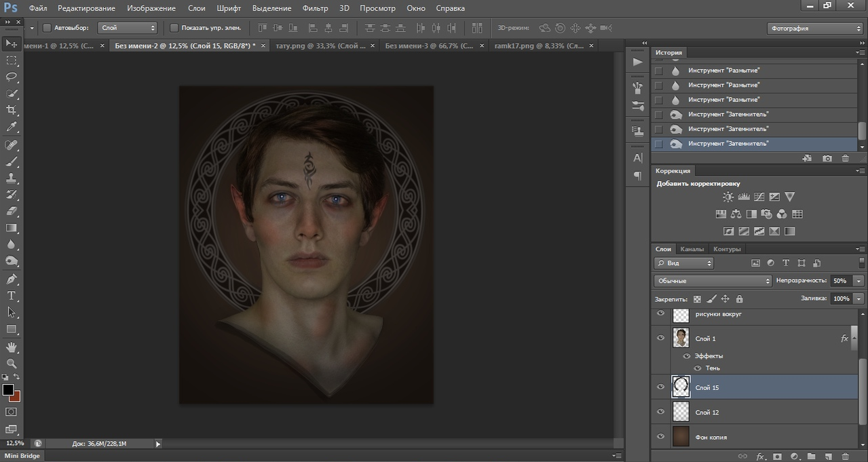The height and width of the screenshot is (462, 868).
Task: Switch to the Каналы tab
Action: pyautogui.click(x=692, y=249)
